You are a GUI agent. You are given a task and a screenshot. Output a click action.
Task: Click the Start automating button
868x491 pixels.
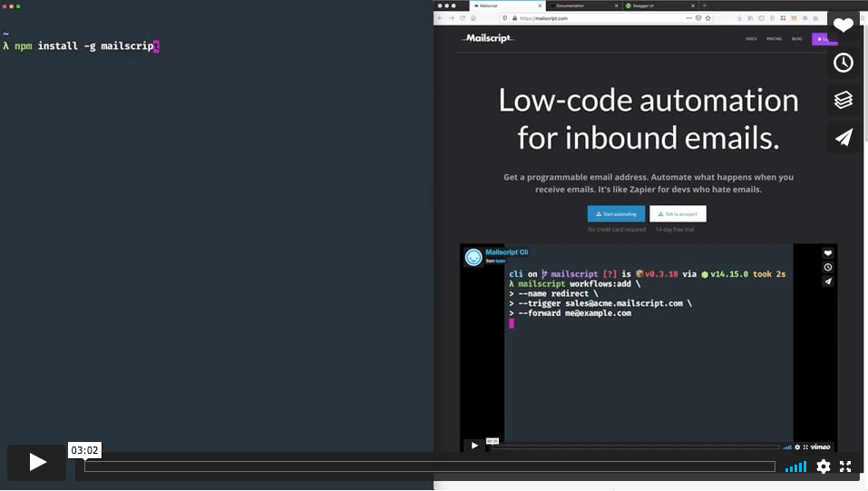tap(616, 214)
